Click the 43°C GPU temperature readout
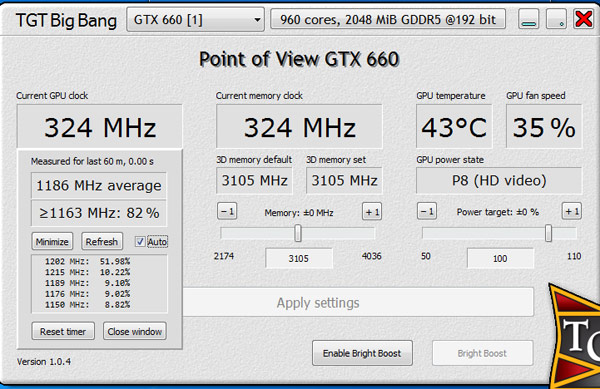 pos(454,127)
